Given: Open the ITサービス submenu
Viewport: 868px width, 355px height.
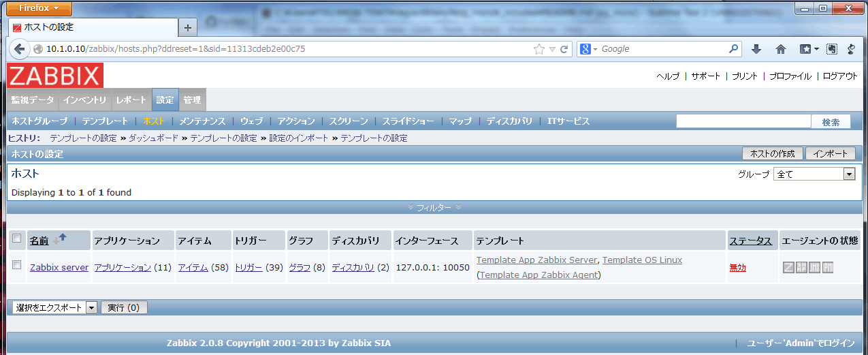Looking at the screenshot, I should (568, 121).
